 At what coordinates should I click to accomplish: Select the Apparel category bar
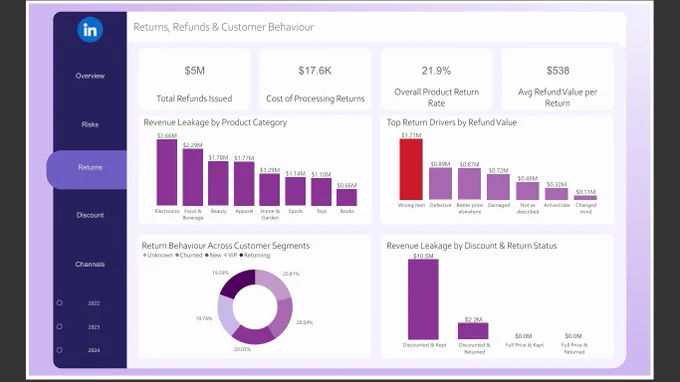[x=244, y=183]
